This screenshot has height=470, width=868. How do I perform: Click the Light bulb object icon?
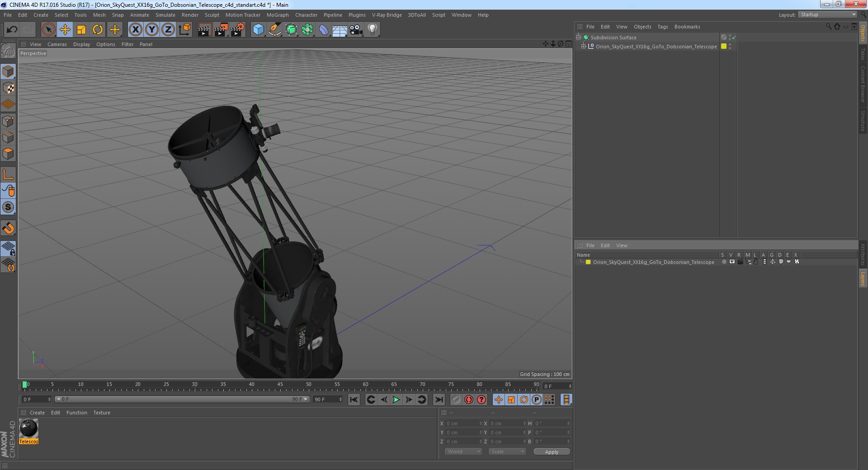point(372,30)
